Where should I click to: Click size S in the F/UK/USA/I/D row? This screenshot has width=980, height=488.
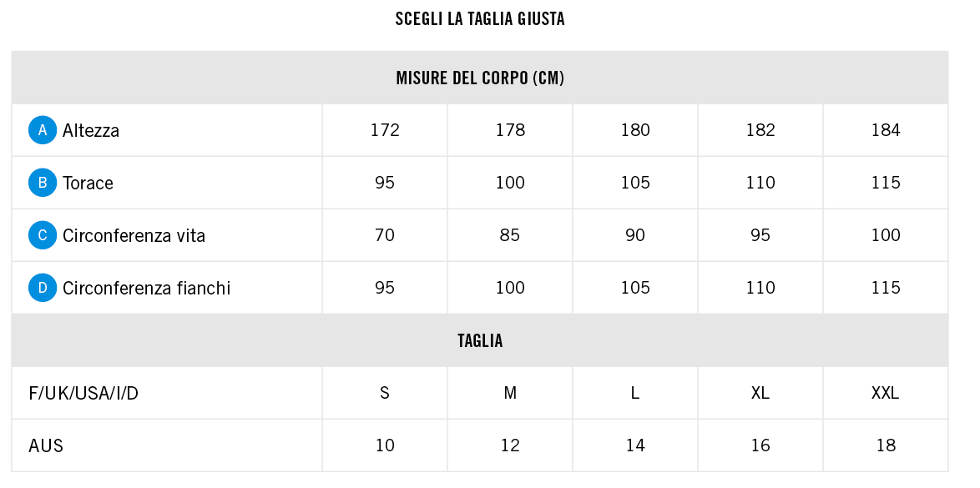click(384, 393)
